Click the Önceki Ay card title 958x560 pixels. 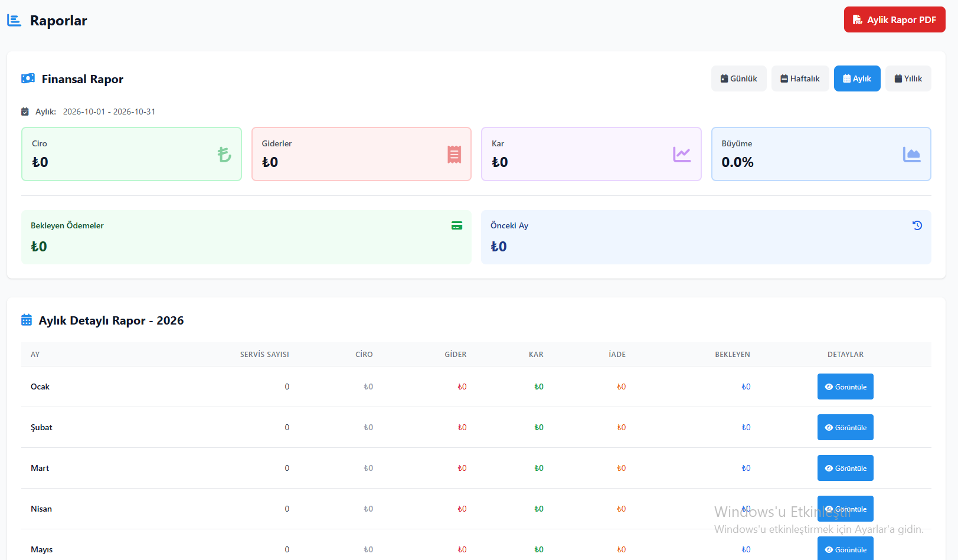[x=509, y=225]
